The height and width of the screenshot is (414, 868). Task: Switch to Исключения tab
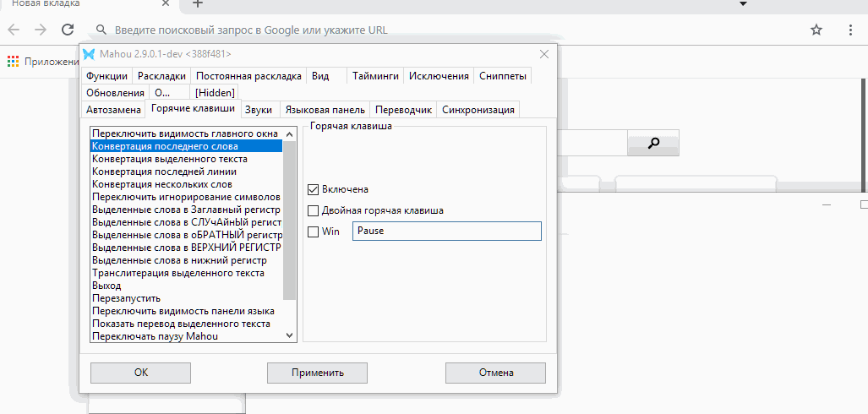439,76
